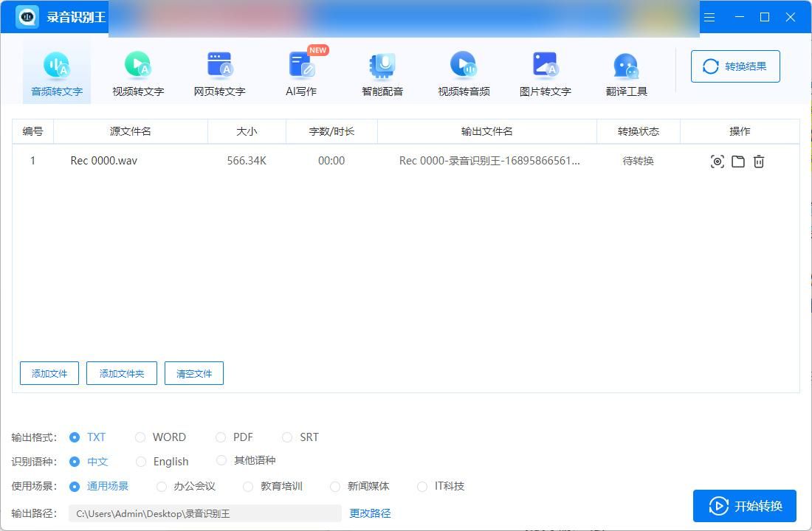
Task: Delete Rec 0000.wav with trash icon
Action: click(759, 162)
